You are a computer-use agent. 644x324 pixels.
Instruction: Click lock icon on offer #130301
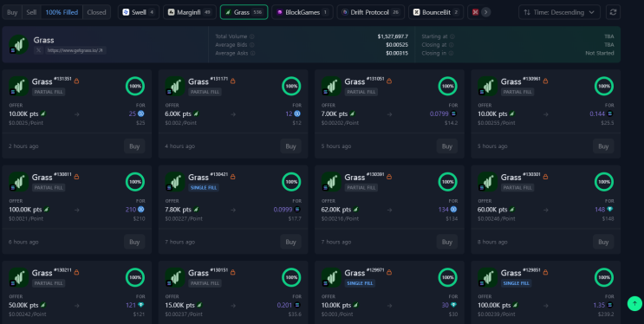545,177
